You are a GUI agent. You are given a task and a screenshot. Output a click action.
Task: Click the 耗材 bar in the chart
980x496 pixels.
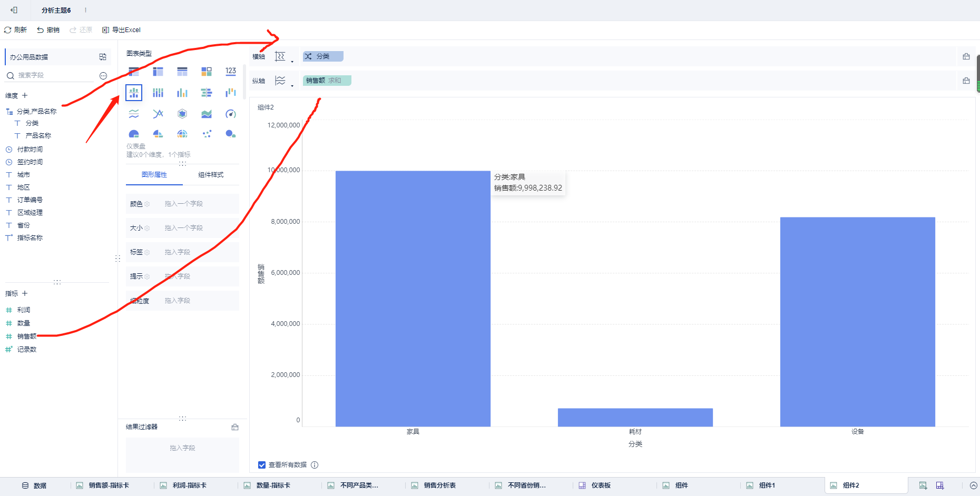tap(635, 418)
